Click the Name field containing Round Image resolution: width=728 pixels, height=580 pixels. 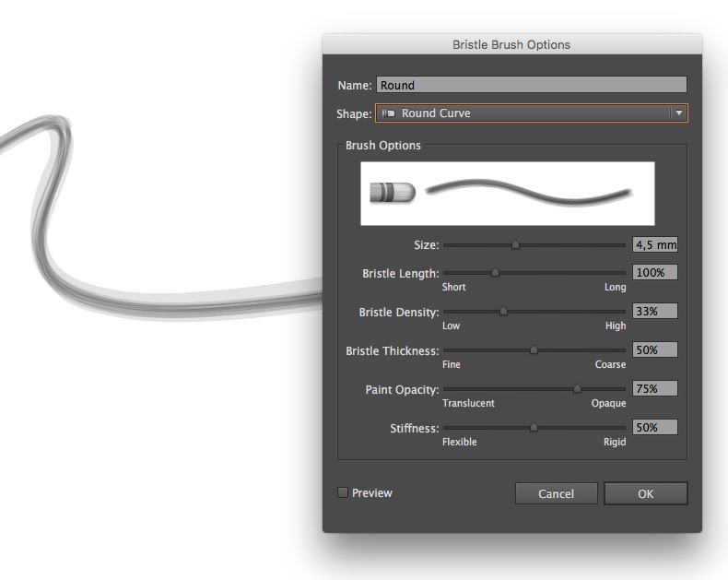pyautogui.click(x=531, y=85)
